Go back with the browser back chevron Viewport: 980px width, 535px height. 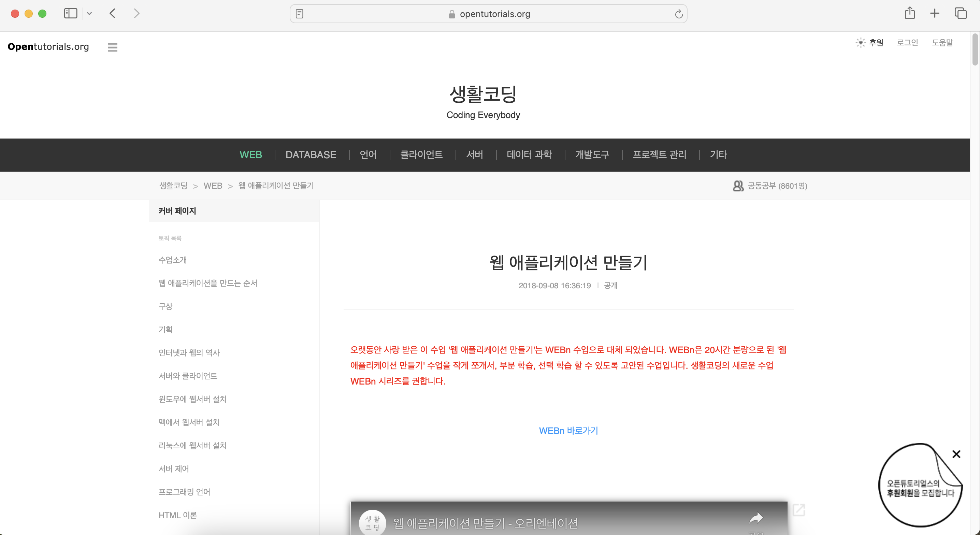pos(113,14)
